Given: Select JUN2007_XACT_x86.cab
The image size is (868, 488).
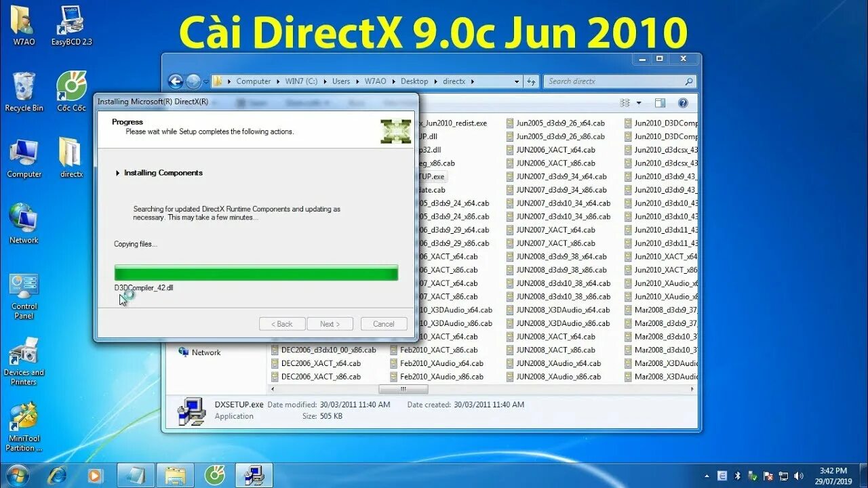Looking at the screenshot, I should click(x=551, y=243).
